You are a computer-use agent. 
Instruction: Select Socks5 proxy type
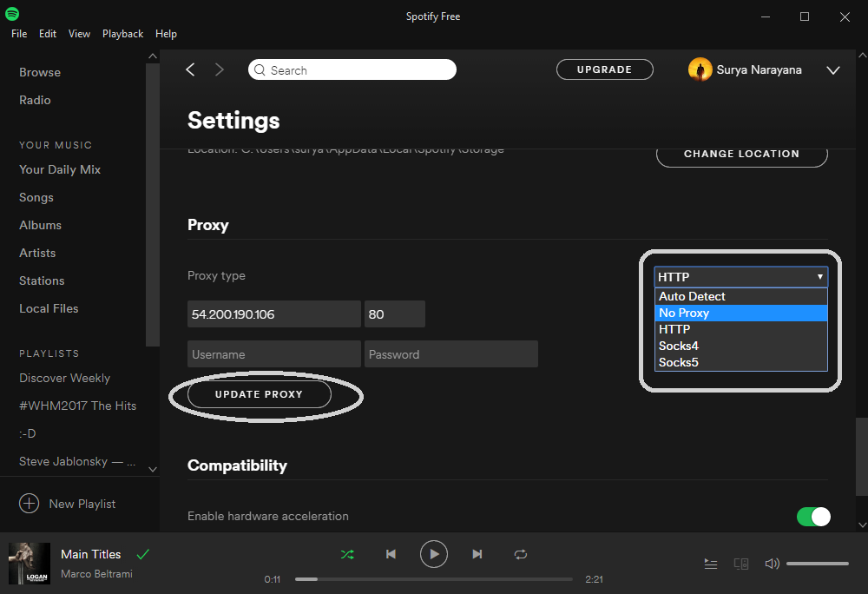click(x=740, y=362)
